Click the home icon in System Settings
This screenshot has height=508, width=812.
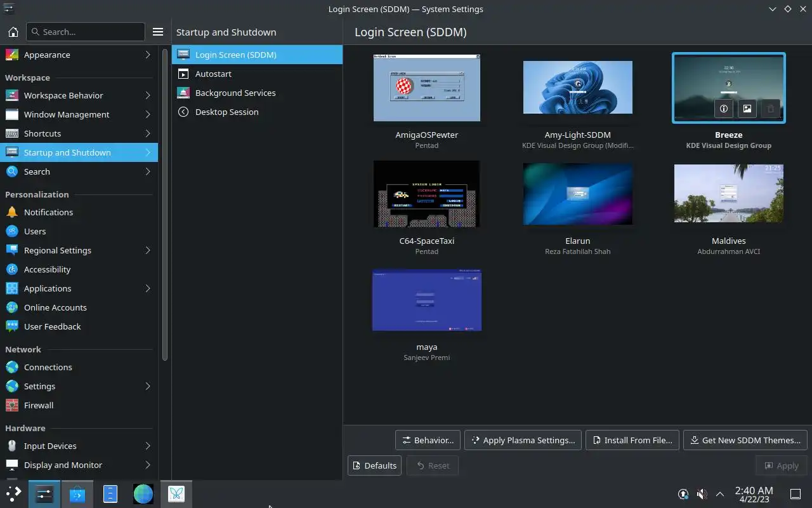point(13,32)
